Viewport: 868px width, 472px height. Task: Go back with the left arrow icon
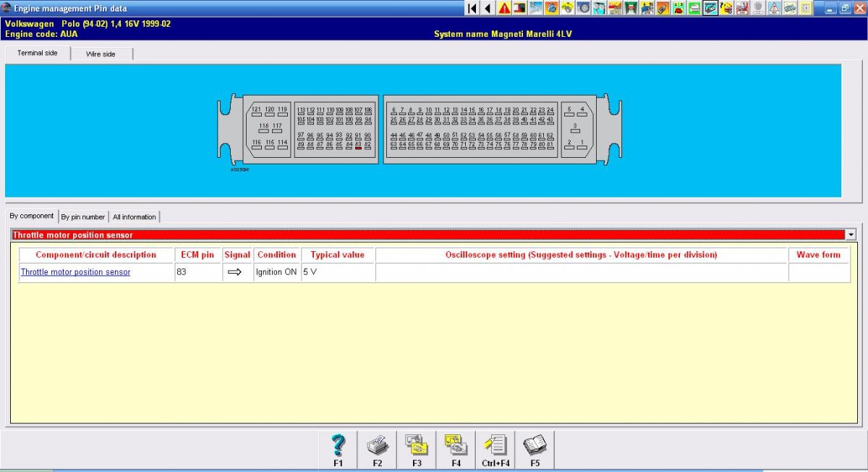[488, 8]
